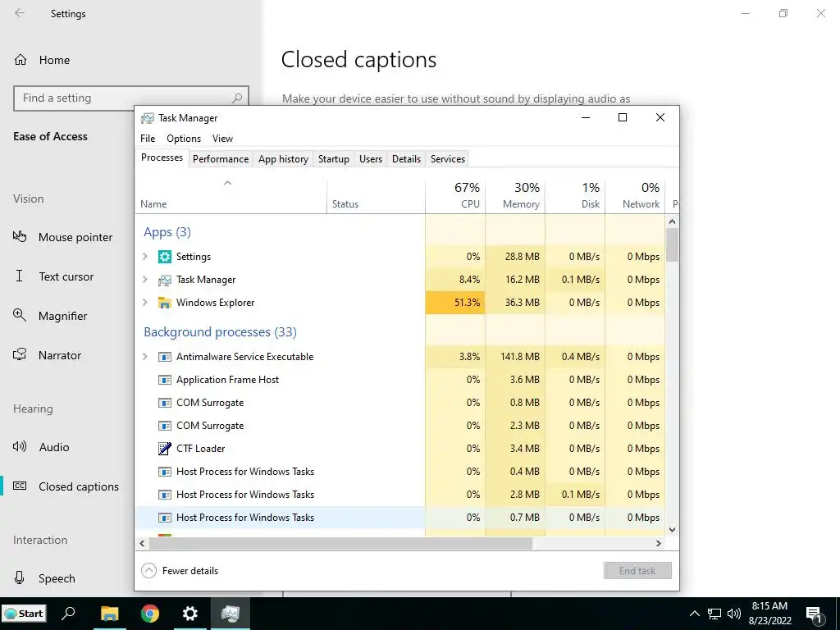This screenshot has height=630, width=840.
Task: Click the back arrow in Settings window
Action: [x=20, y=13]
